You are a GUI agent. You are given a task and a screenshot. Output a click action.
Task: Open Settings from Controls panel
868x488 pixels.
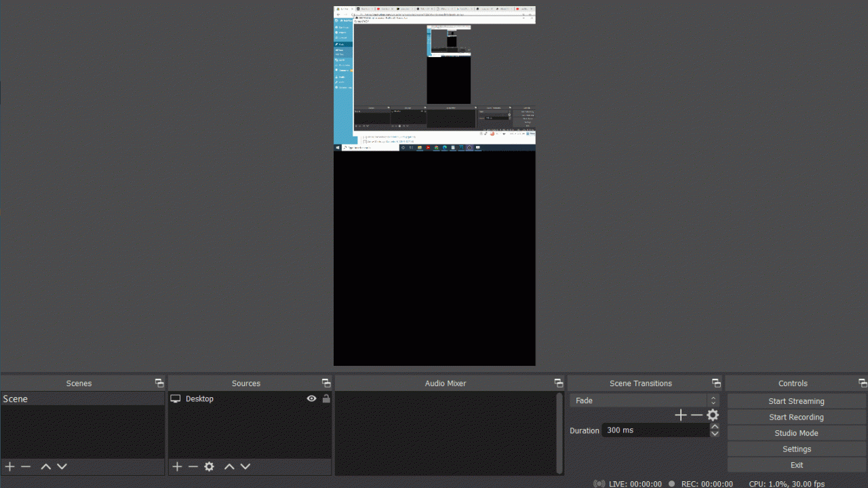pos(797,449)
